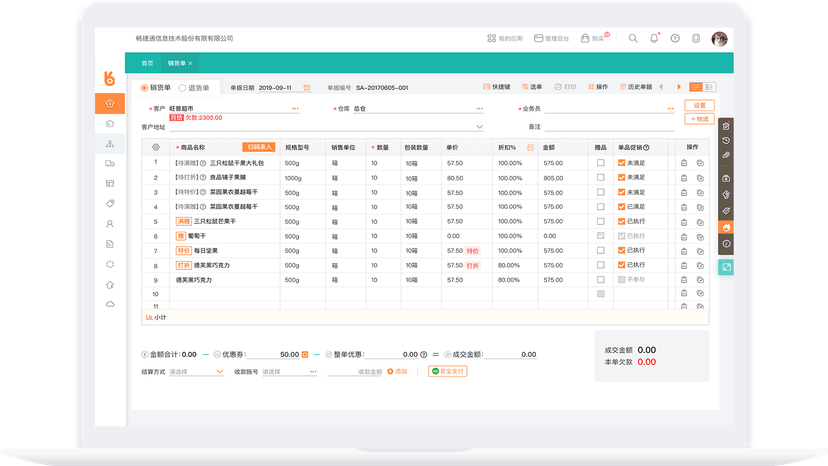Go to previous document arrow
This screenshot has height=466, width=828.
coord(661,87)
